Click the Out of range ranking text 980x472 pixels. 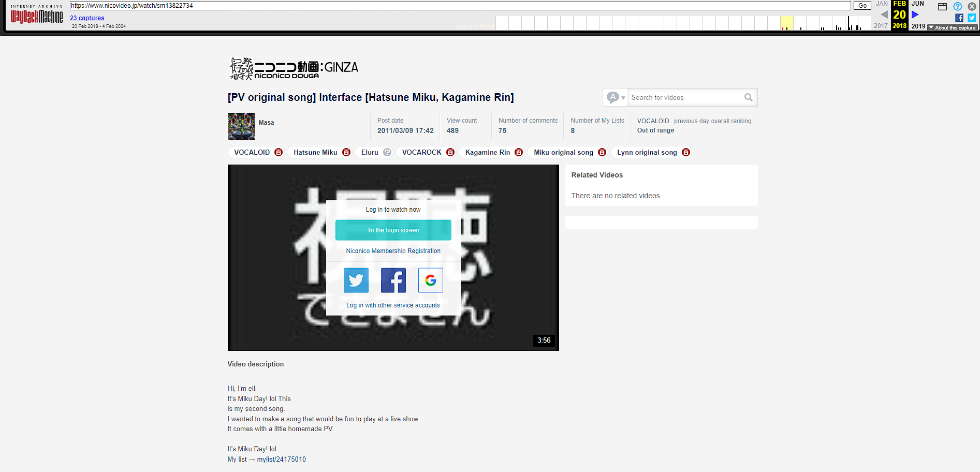pos(655,130)
